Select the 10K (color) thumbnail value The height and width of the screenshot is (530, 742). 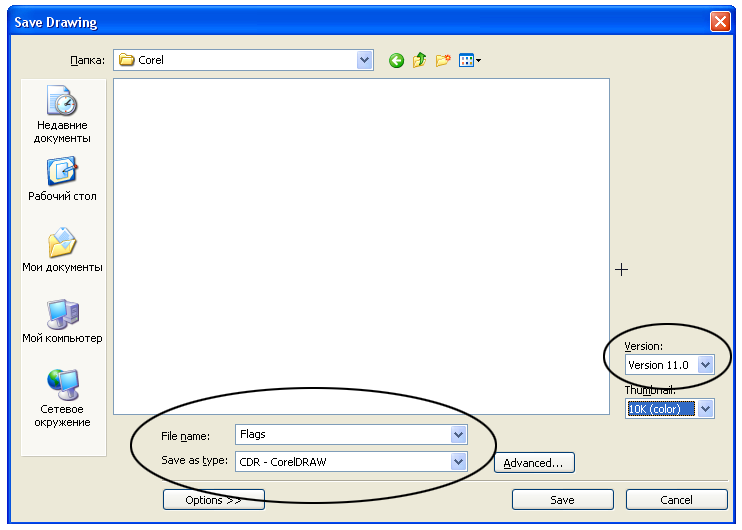[661, 409]
